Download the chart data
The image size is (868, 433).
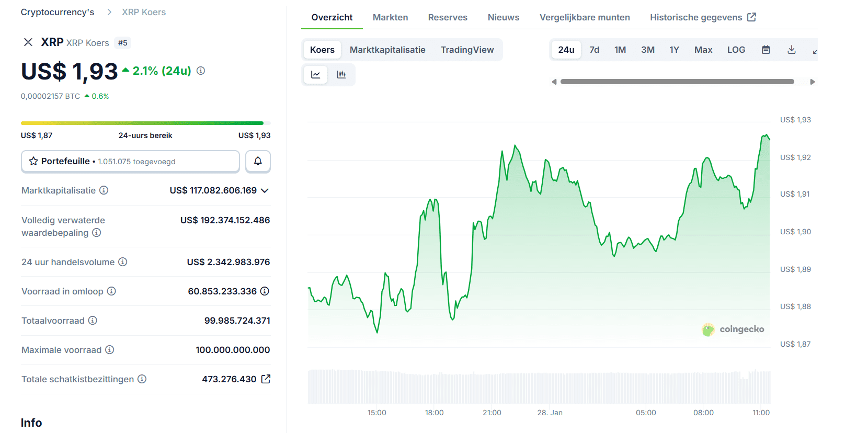(x=791, y=50)
